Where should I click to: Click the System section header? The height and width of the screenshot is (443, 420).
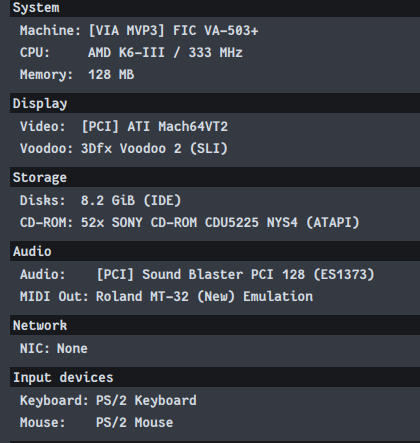[x=215, y=8]
